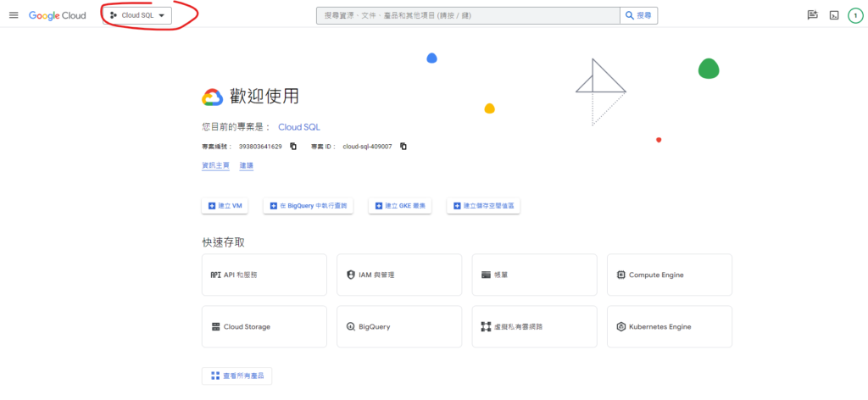
Task: Open the 資訊主頁 dashboard link
Action: click(215, 165)
